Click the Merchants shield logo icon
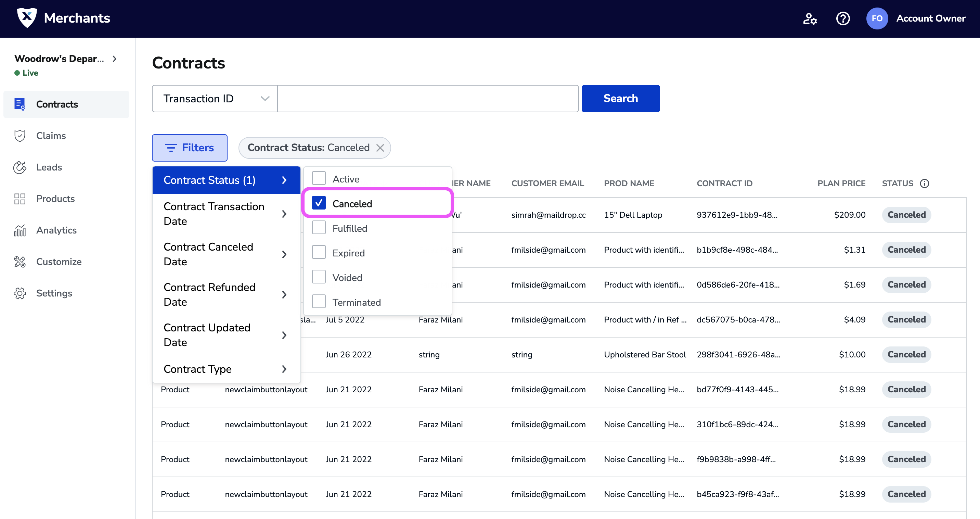Viewport: 980px width, 519px height. (x=27, y=17)
